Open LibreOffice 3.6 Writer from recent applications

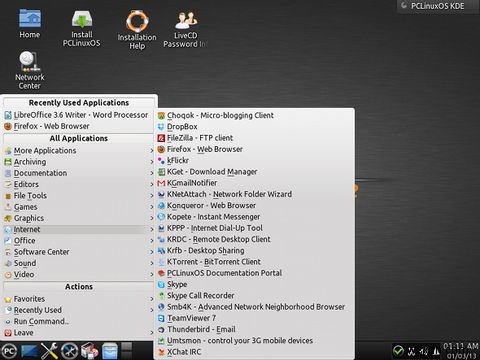tap(79, 115)
